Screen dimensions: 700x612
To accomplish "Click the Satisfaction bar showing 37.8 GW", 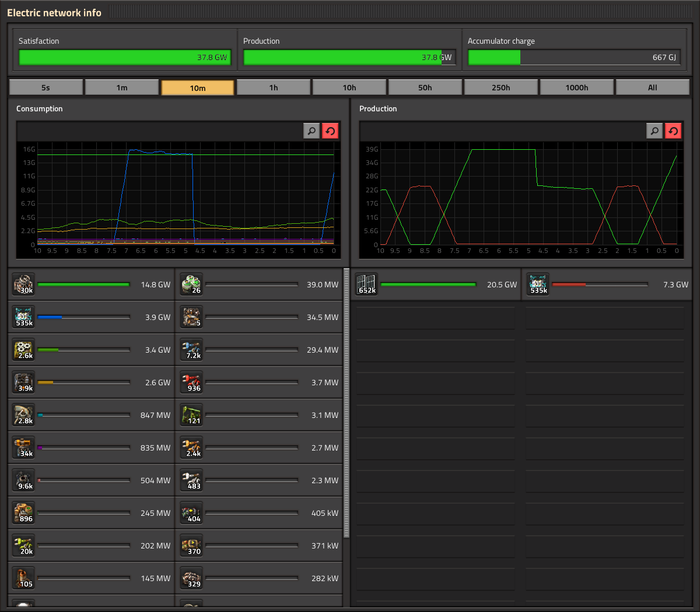I will [x=125, y=57].
